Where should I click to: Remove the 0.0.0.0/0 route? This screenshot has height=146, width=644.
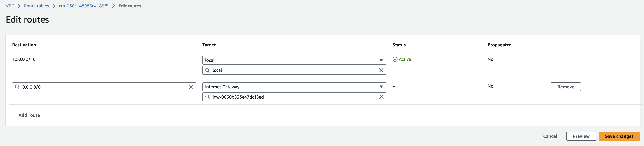pos(566,87)
